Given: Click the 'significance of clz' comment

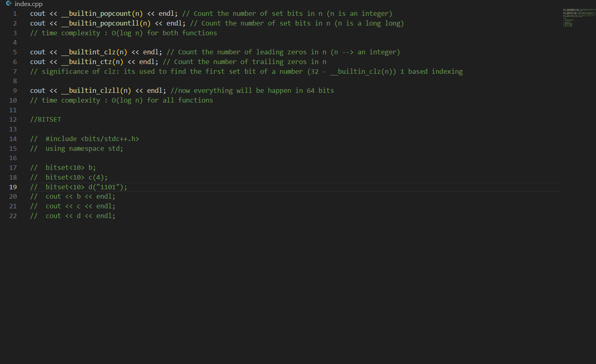Looking at the screenshot, I should [x=246, y=72].
